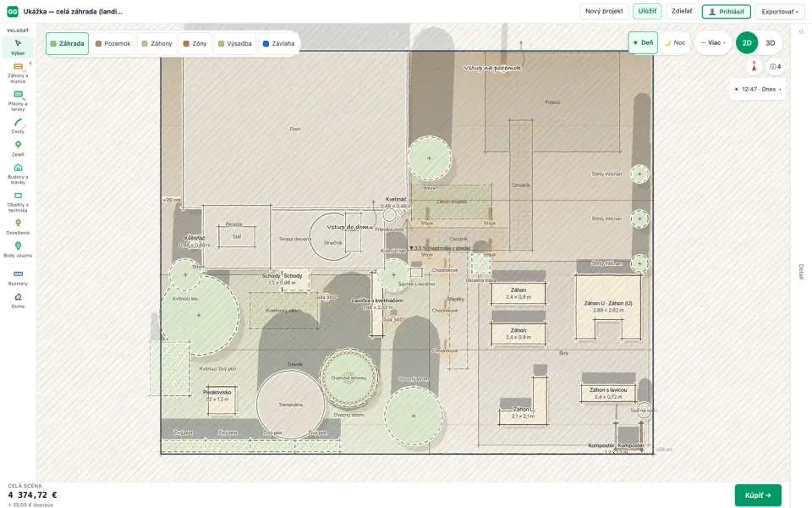Select the Lavička s kvetináčom object
This screenshot has width=812, height=508.
pyautogui.click(x=377, y=304)
